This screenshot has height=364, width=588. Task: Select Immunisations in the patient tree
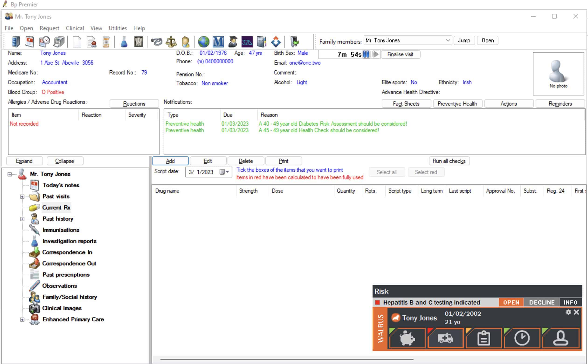[61, 230]
